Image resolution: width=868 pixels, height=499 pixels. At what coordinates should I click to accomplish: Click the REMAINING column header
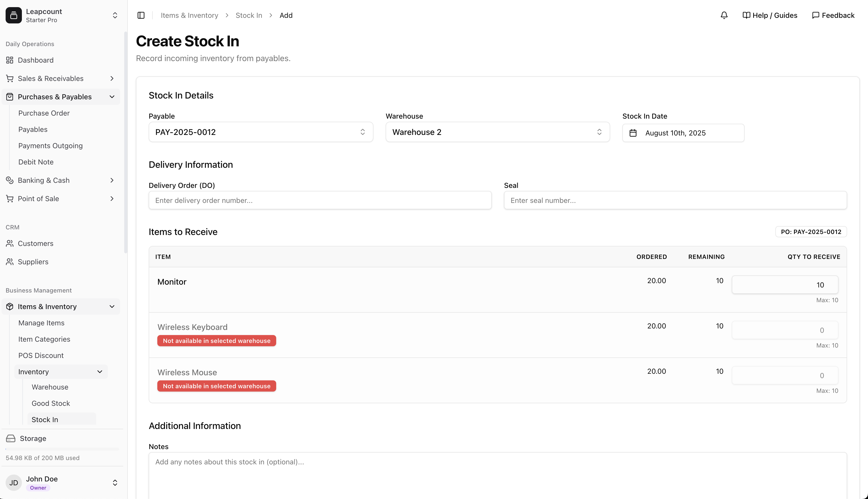point(706,257)
